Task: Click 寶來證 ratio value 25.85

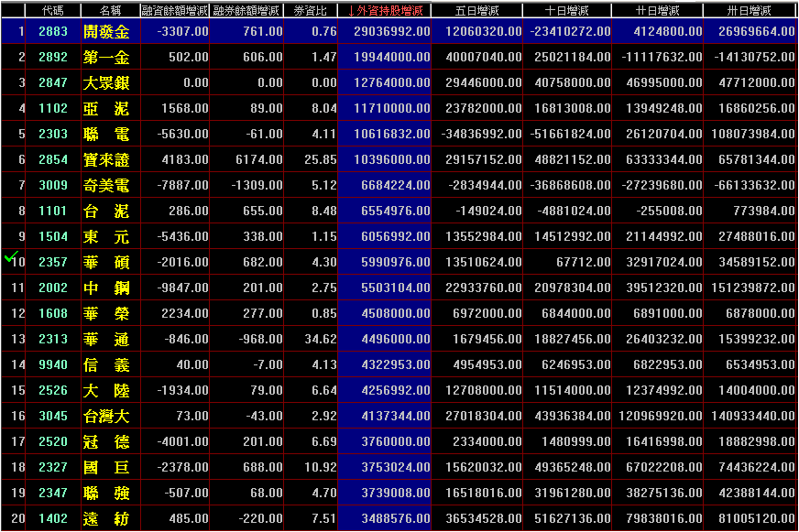Action: [x=321, y=160]
